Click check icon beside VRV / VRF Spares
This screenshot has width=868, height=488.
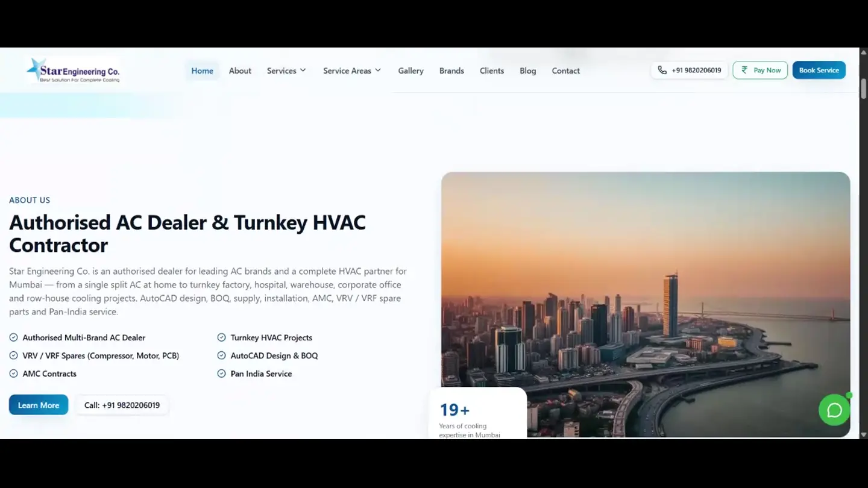[13, 355]
